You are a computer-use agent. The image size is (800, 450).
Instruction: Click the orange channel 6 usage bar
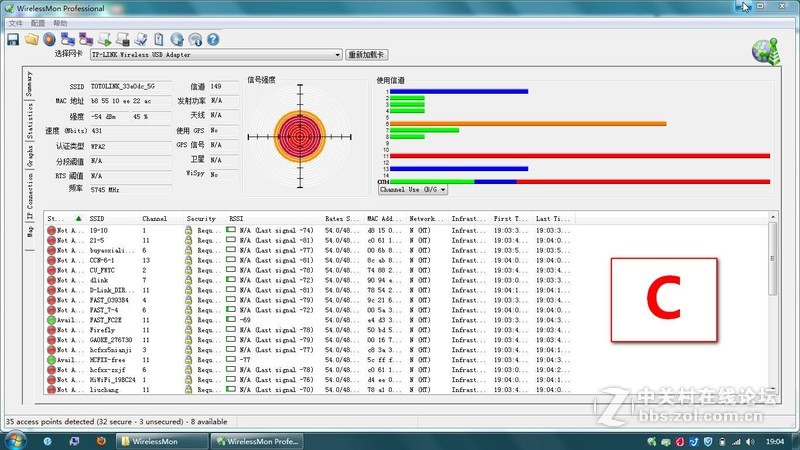click(x=527, y=124)
